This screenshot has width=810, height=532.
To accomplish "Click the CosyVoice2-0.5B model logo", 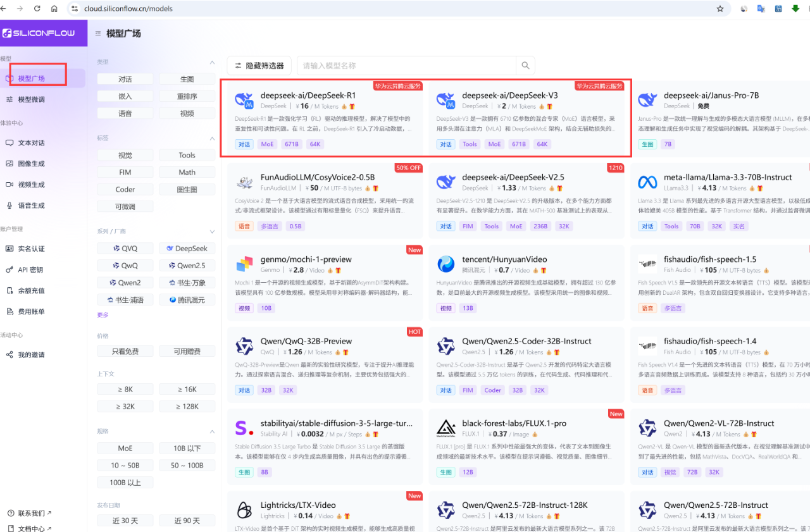I will click(244, 182).
